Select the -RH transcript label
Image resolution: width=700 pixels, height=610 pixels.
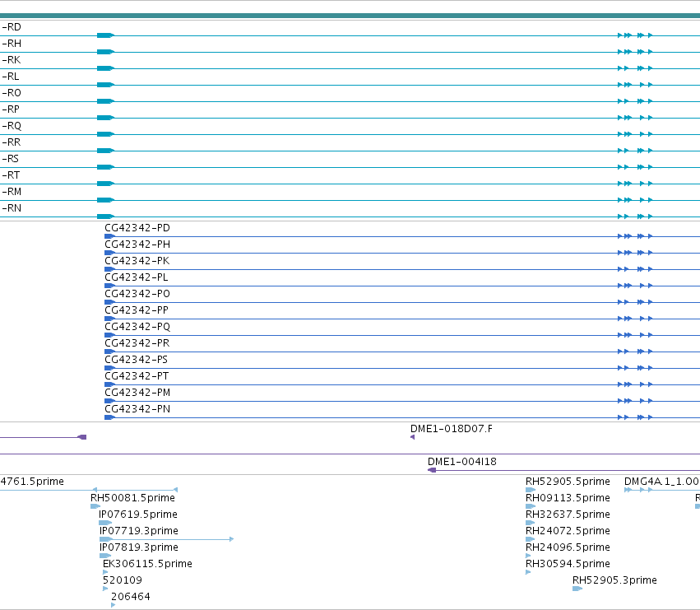(x=12, y=44)
